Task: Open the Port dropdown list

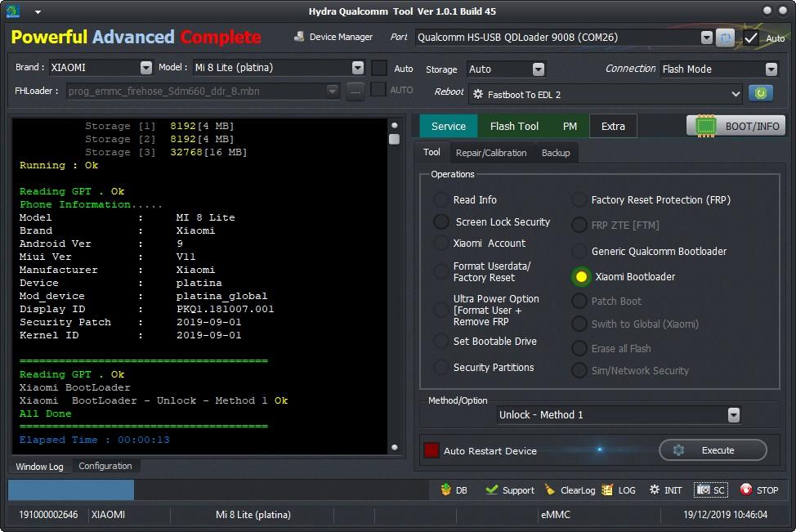Action: click(x=706, y=38)
